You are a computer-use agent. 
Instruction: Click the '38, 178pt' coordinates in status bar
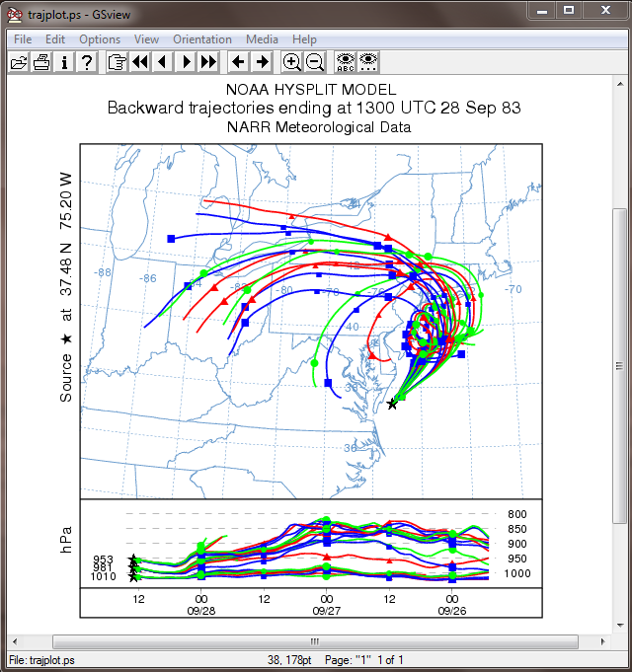[x=289, y=660]
